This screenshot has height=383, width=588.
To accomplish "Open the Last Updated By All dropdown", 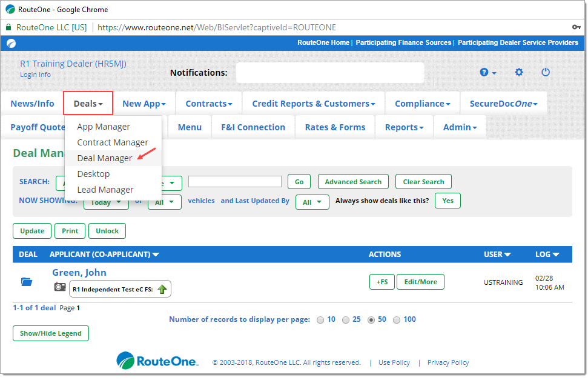I will tap(312, 202).
